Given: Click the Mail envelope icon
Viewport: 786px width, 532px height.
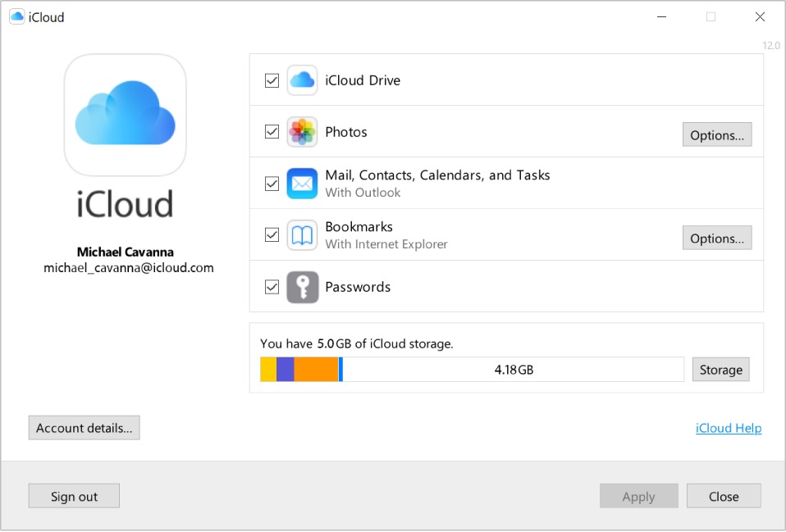Looking at the screenshot, I should click(302, 184).
